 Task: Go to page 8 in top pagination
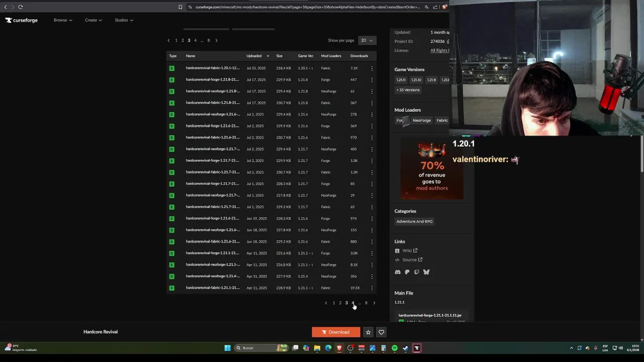tap(208, 40)
